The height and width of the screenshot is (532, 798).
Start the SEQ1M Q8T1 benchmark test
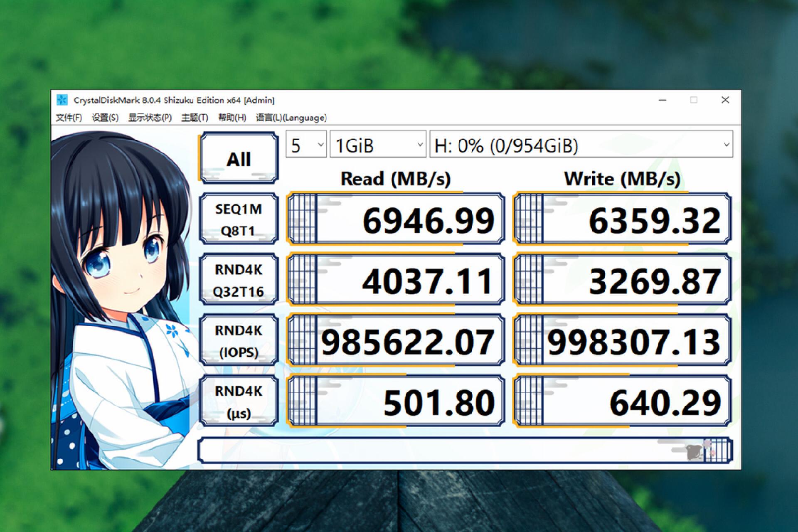[238, 219]
